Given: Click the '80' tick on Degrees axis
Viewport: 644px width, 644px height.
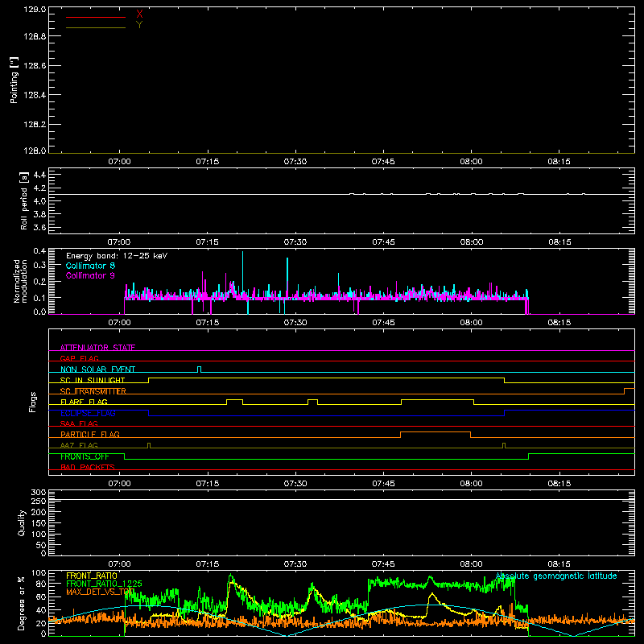Looking at the screenshot, I should coord(41,584).
